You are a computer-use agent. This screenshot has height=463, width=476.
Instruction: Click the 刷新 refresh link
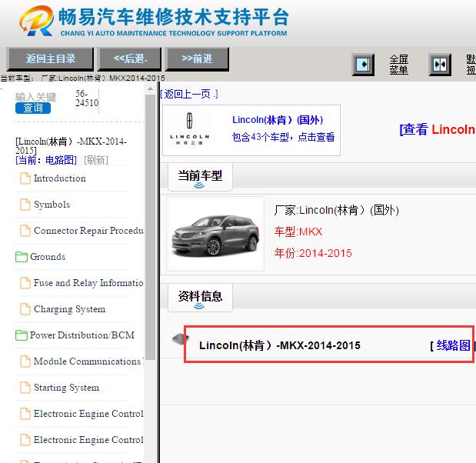[96, 160]
